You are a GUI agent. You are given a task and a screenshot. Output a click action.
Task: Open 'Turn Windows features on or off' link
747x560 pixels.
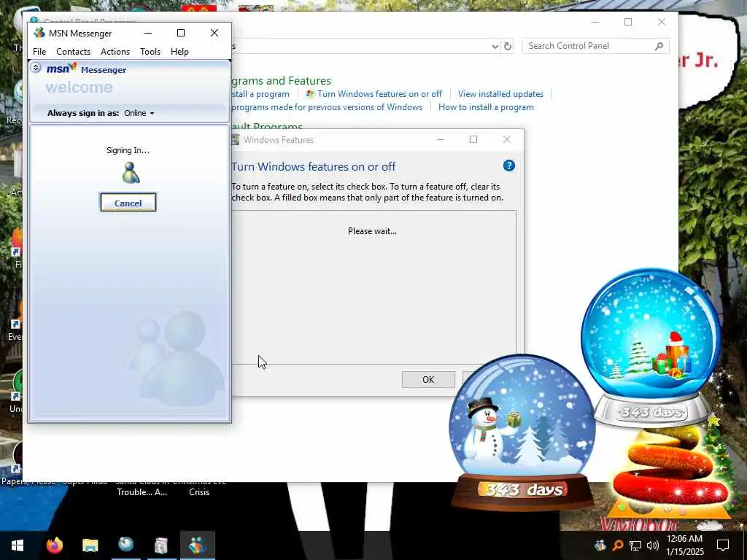tap(379, 94)
